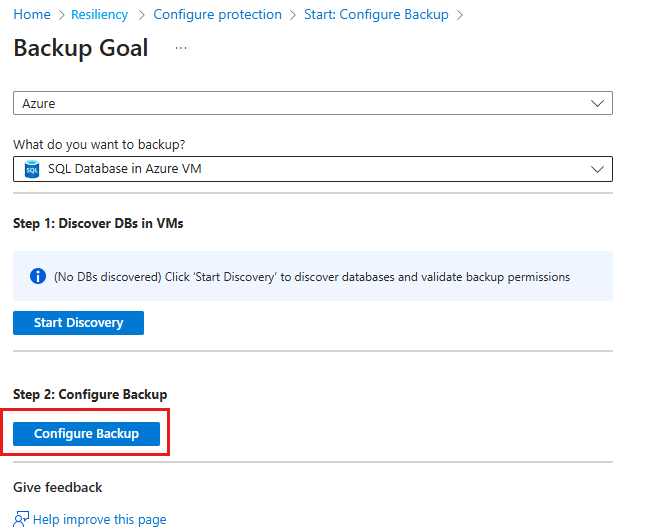Click the Step 1: Discover DBs in VMs heading
The height and width of the screenshot is (532, 646).
[98, 223]
